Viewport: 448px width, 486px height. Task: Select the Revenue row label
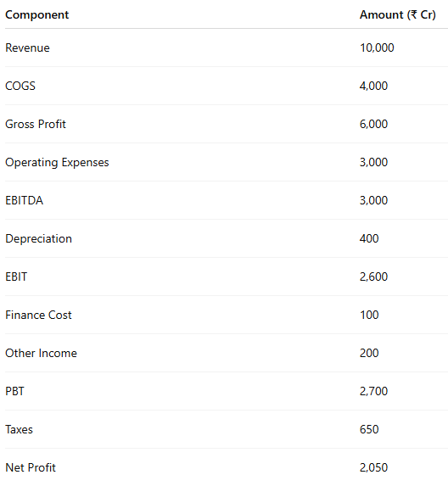(x=27, y=47)
